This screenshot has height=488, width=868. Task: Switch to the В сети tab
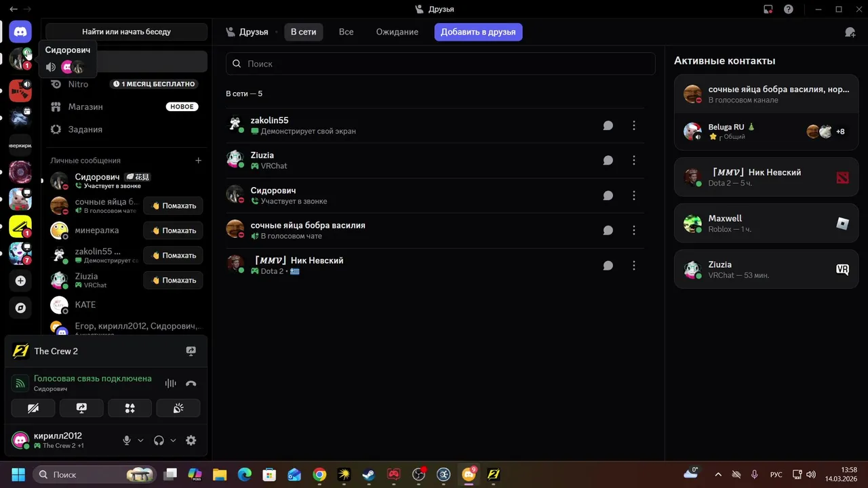pyautogui.click(x=304, y=32)
